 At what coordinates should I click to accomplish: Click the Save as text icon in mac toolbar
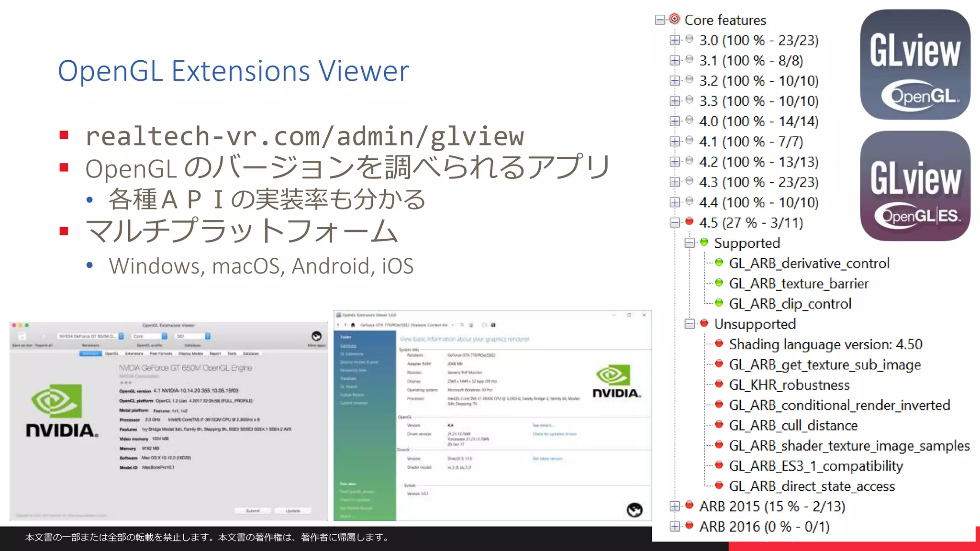tap(22, 337)
